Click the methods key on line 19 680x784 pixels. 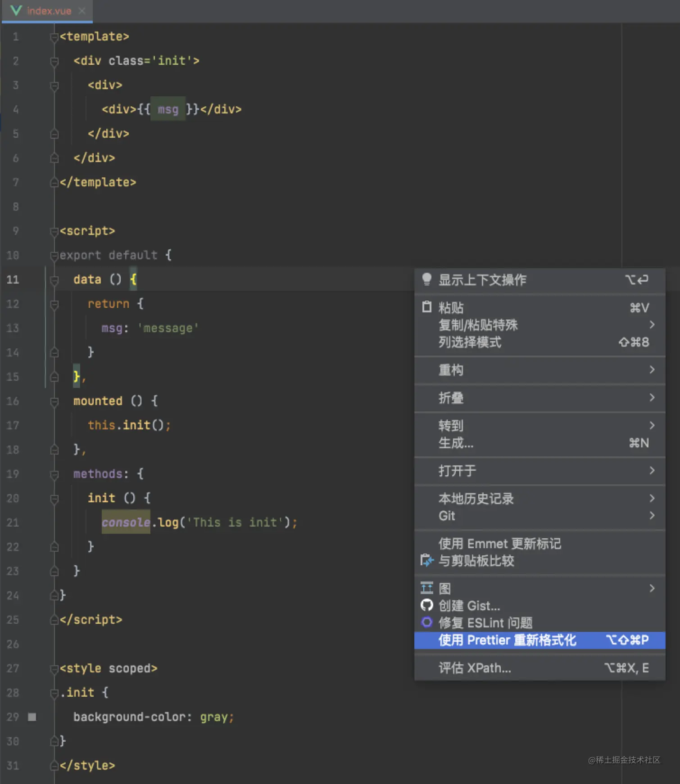tap(98, 473)
